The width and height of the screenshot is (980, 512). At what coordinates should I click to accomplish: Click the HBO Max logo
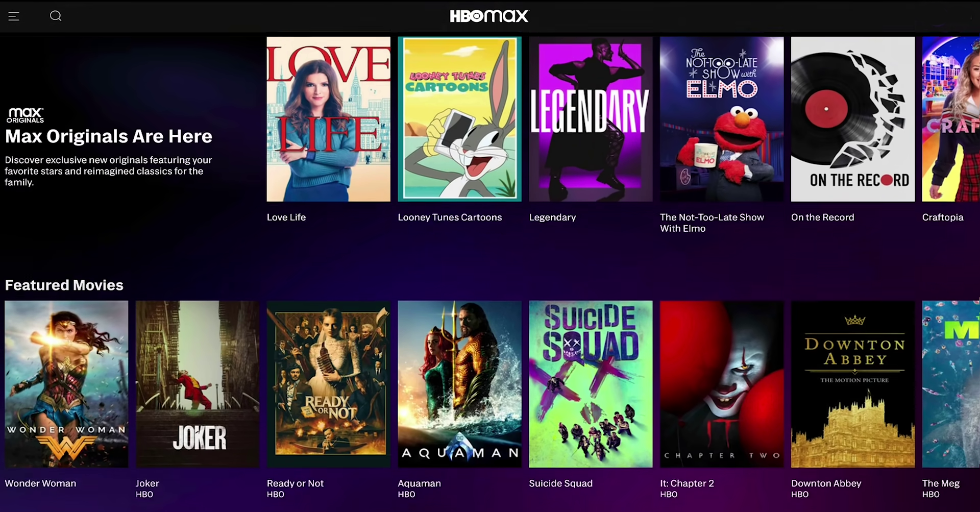tap(489, 16)
